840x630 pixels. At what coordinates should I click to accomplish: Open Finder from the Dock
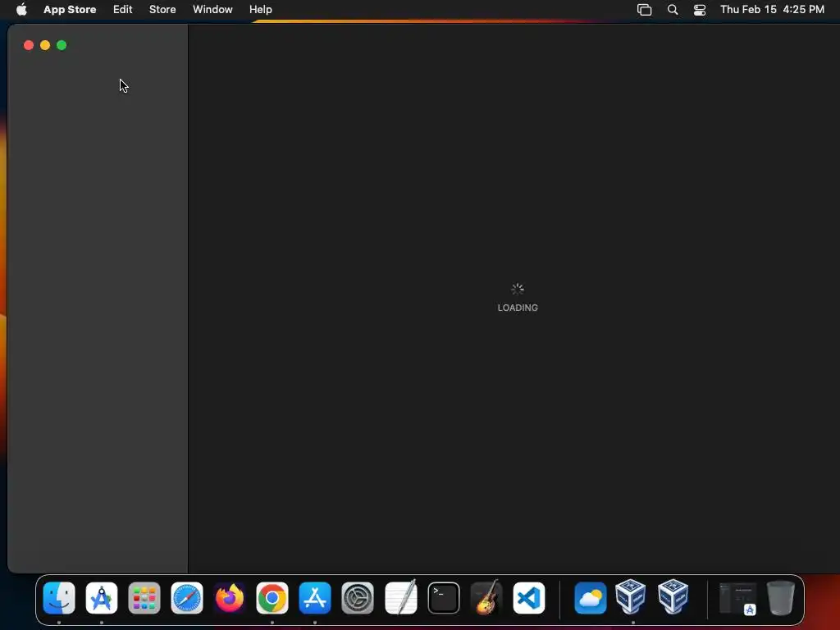tap(59, 598)
